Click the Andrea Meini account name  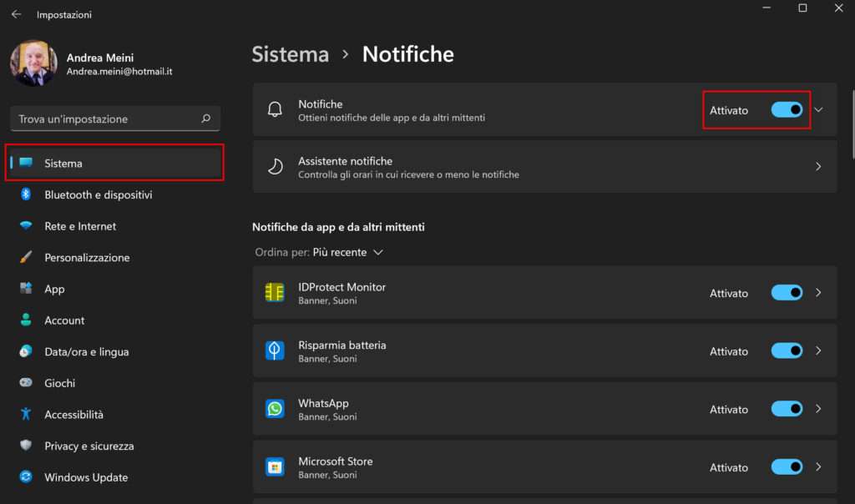(x=100, y=58)
